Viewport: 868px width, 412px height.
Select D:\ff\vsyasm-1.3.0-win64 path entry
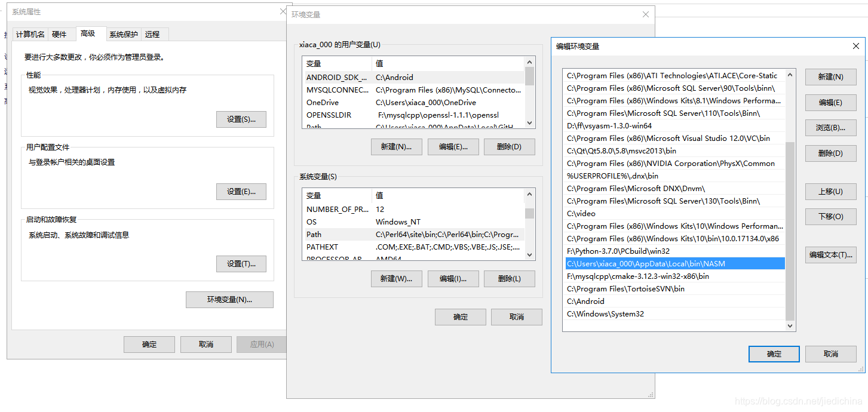click(x=675, y=125)
